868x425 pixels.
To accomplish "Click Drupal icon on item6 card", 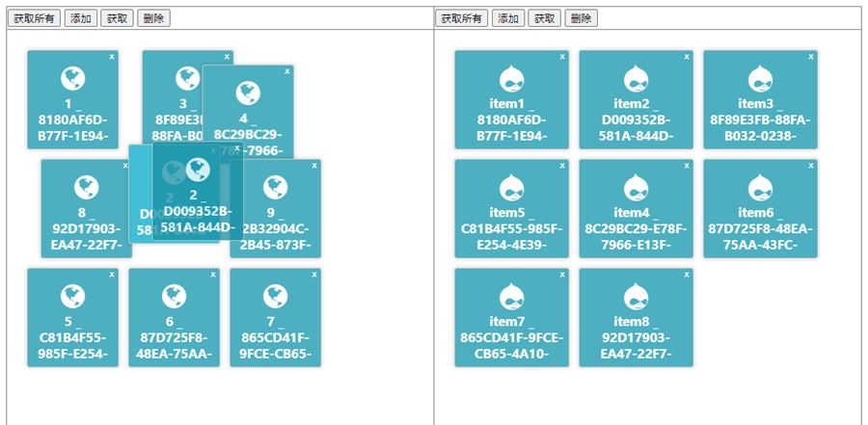I will tap(761, 188).
